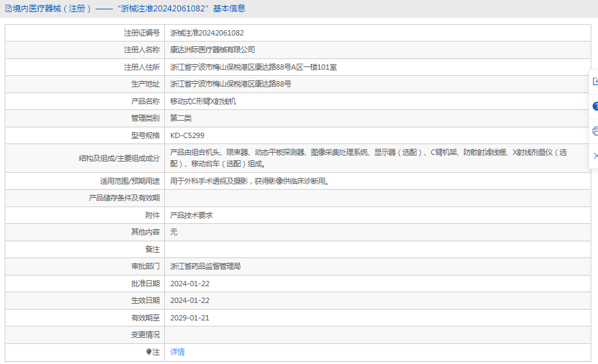The image size is (598, 364).
Task: Click the 注册证编号 label
Action: (142, 33)
